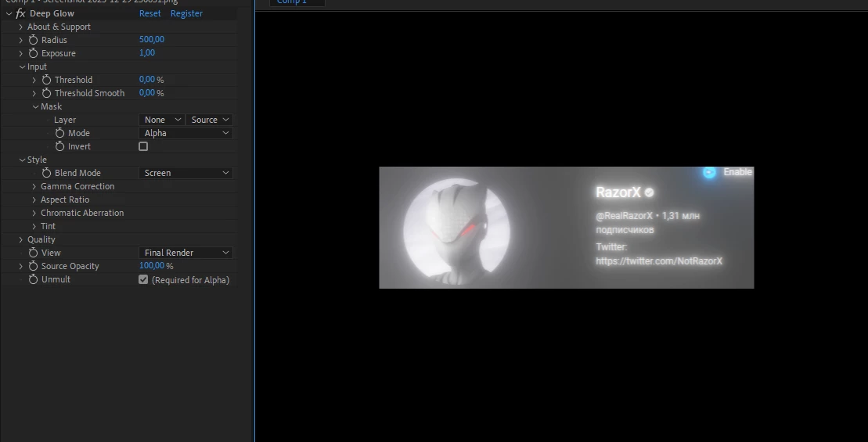
Task: Expand the Exposure property
Action: coord(21,53)
